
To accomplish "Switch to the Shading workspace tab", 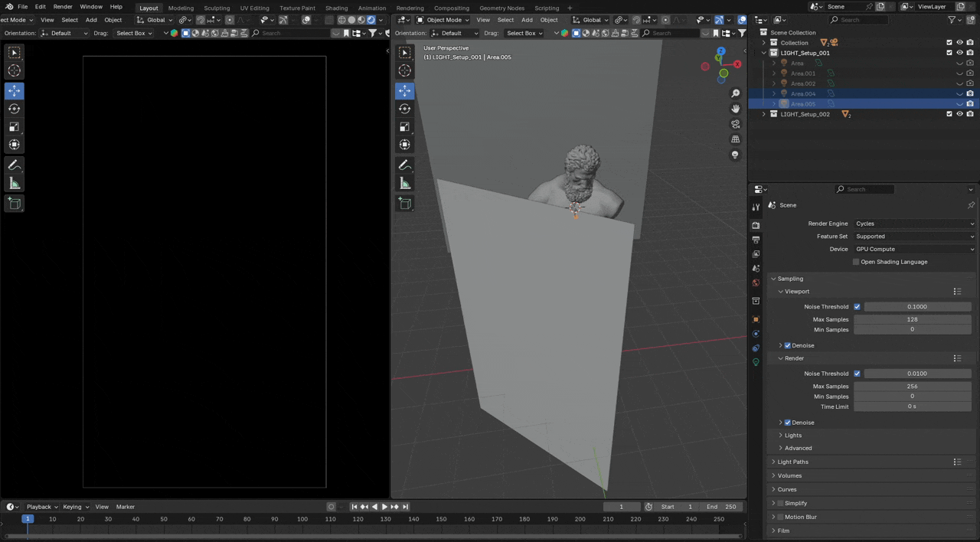I will coord(336,8).
